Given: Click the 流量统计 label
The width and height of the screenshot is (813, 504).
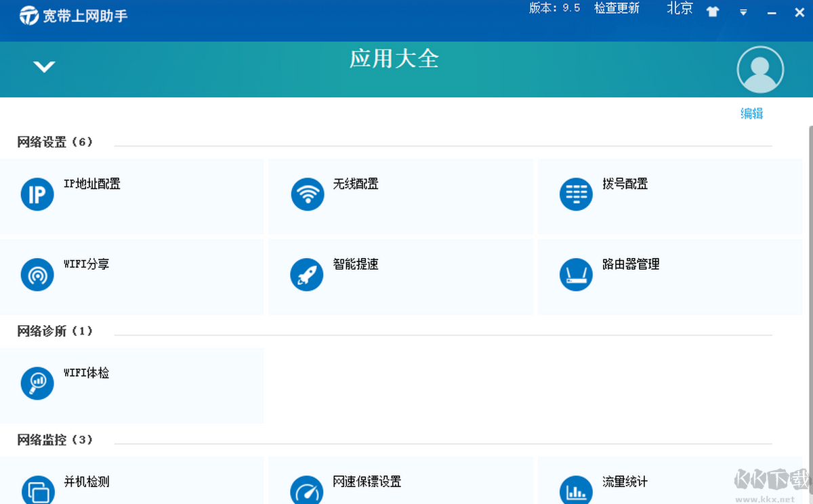Looking at the screenshot, I should [x=625, y=482].
